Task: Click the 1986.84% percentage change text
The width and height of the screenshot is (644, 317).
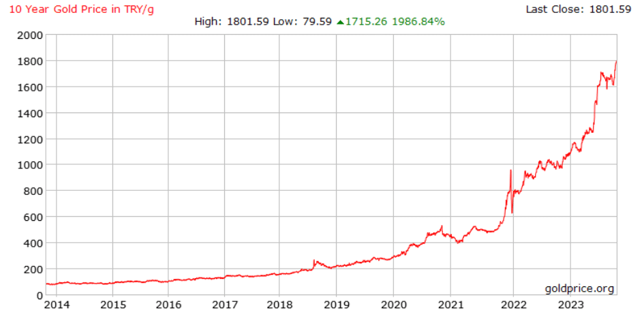Action: click(418, 22)
